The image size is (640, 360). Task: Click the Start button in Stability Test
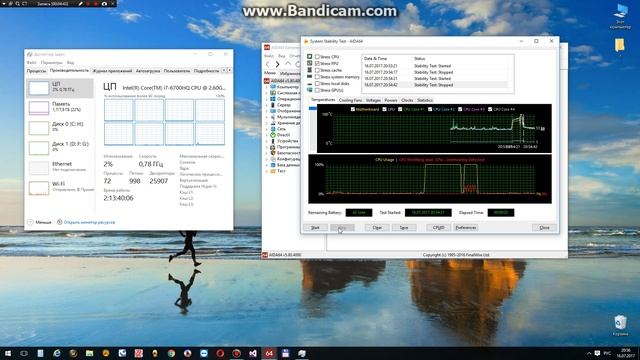pos(315,228)
